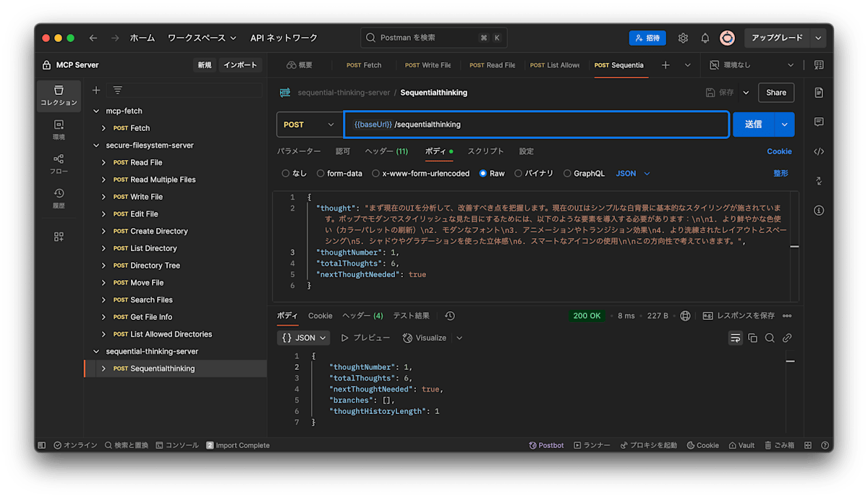
Task: Go forward with the right arrow icon
Action: click(x=115, y=38)
